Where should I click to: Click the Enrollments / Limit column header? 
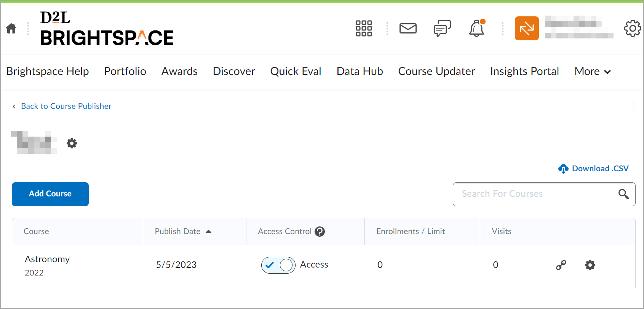pos(411,231)
